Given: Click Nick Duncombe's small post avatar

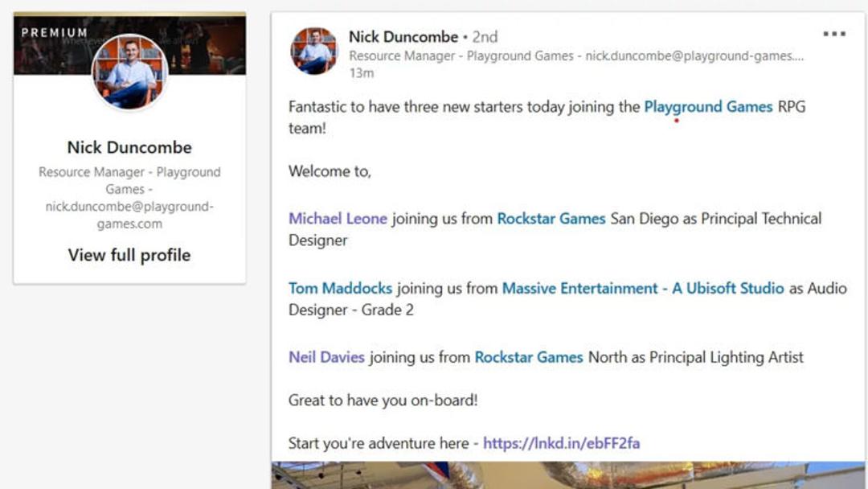Looking at the screenshot, I should [x=314, y=51].
